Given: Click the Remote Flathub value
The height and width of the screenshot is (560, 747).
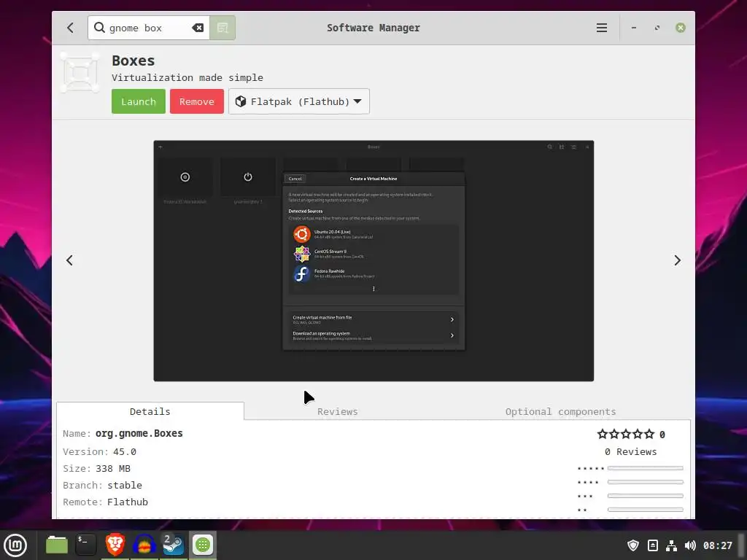Looking at the screenshot, I should pyautogui.click(x=128, y=502).
